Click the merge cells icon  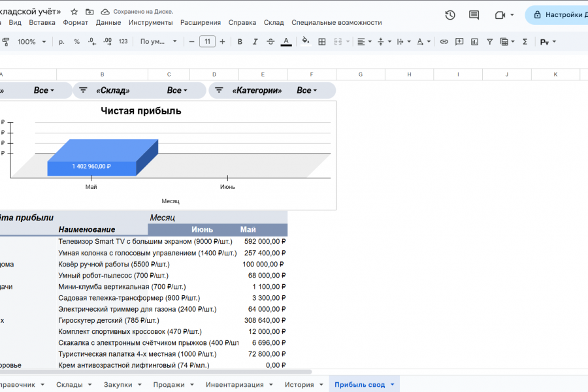(338, 42)
